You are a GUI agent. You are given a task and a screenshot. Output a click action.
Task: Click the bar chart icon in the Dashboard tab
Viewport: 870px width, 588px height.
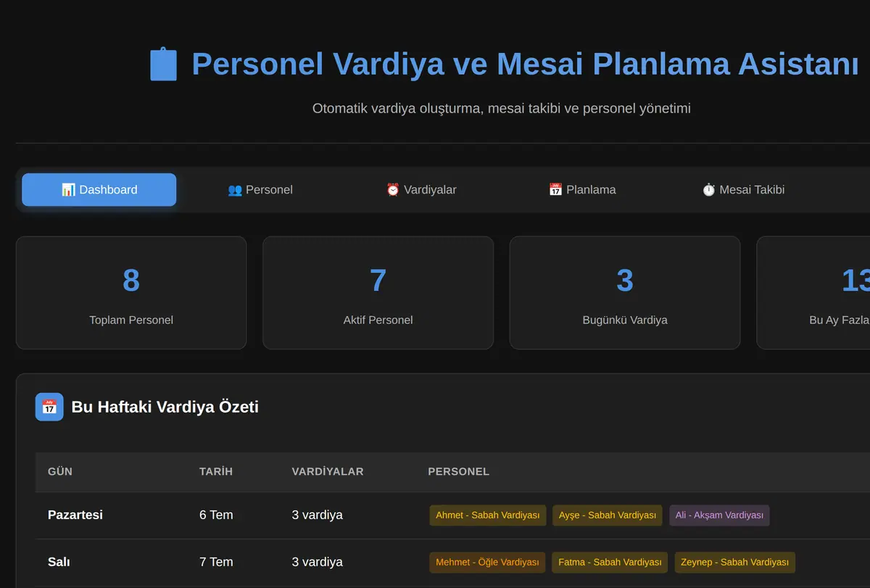(x=68, y=190)
